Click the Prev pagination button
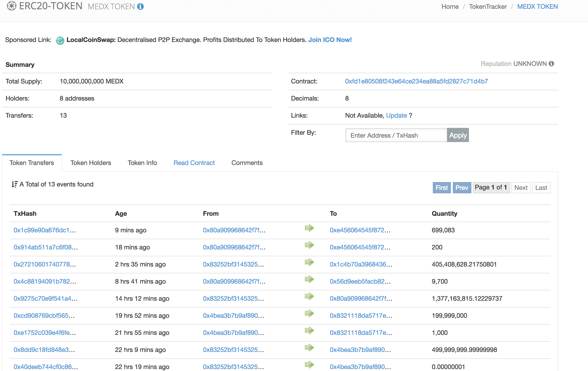 pos(462,188)
